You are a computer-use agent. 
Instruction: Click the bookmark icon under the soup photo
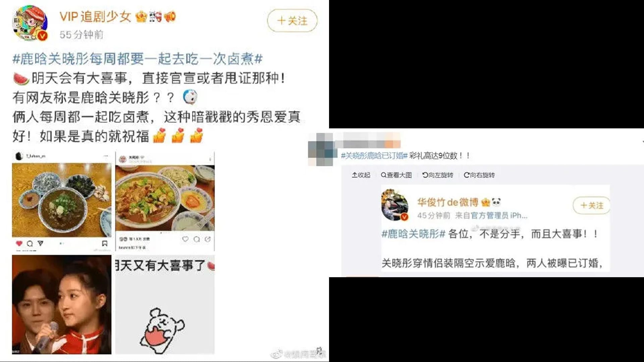coord(105,243)
